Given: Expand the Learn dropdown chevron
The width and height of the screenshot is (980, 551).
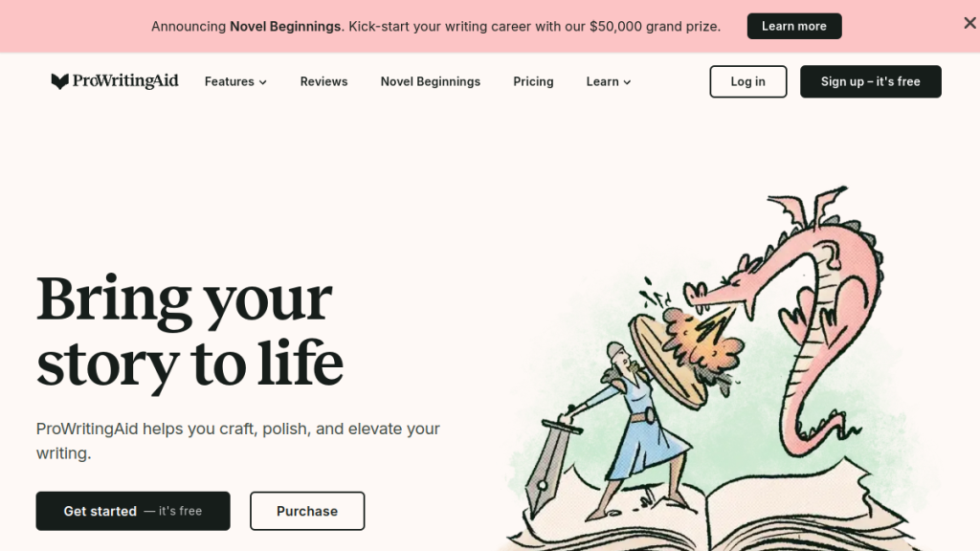Looking at the screenshot, I should 627,82.
